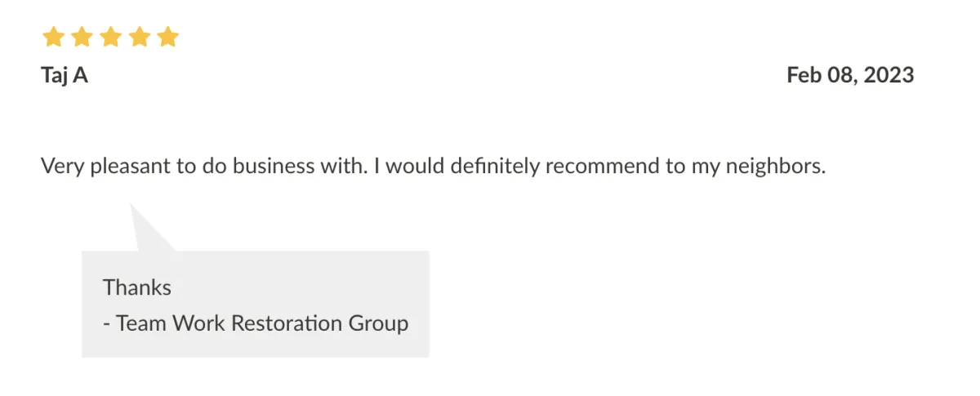Click the reply bubble's pointer triangle
This screenshot has height=396, width=980.
(145, 233)
